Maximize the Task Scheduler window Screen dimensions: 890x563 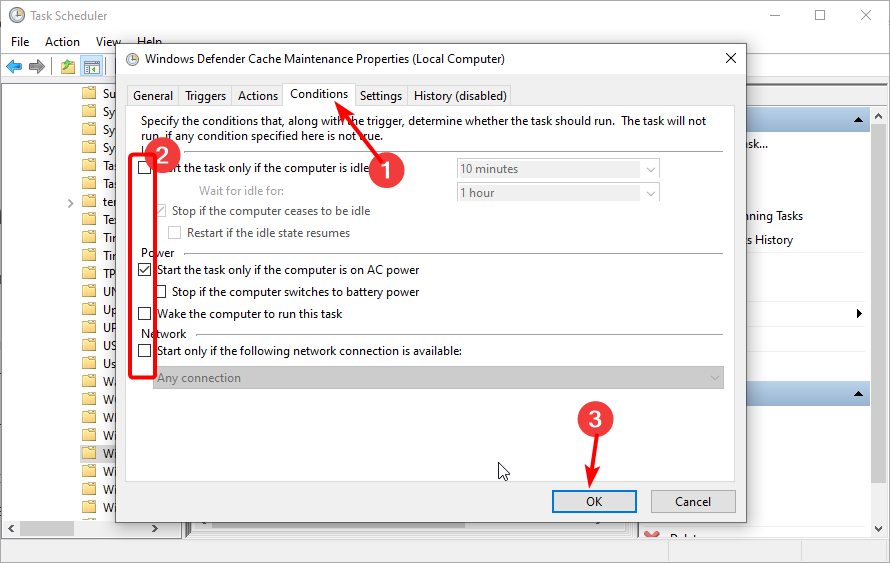[x=820, y=15]
